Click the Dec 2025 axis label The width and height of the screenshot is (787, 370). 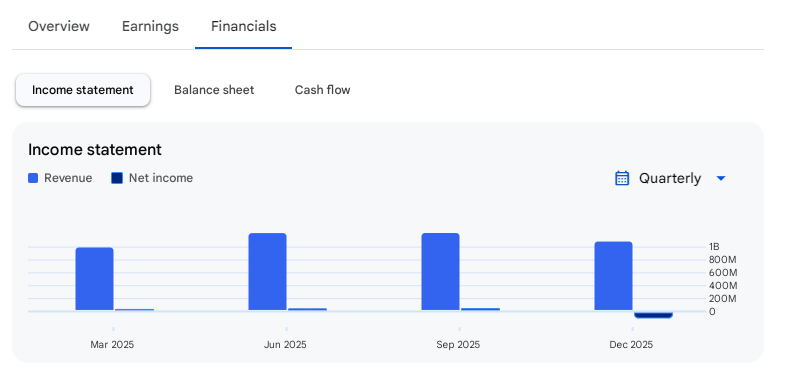(x=631, y=345)
